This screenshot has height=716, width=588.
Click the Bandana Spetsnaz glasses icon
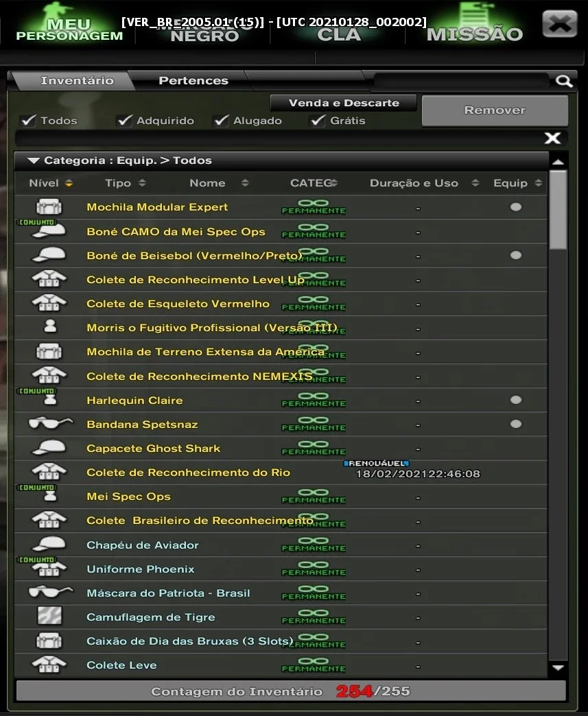(x=50, y=424)
